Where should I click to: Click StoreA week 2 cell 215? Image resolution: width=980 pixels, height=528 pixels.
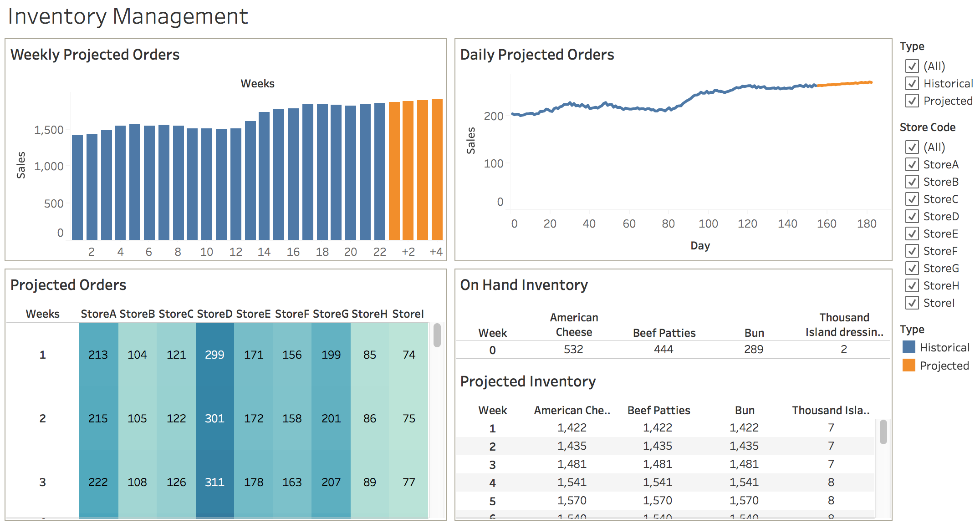98,418
